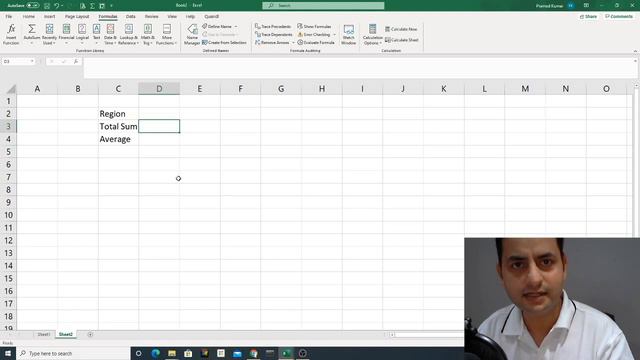640x360 pixels.
Task: Expand the Remove Arrows dropdown arrow
Action: (293, 42)
